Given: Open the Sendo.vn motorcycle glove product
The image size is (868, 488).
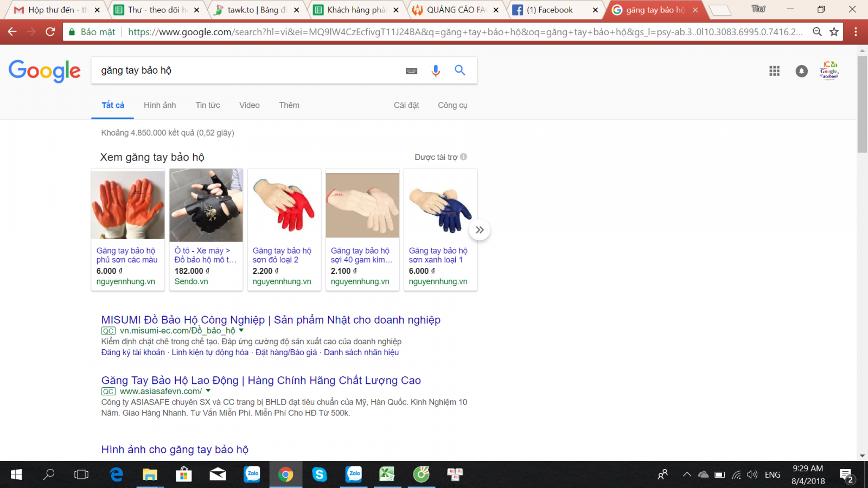Looking at the screenshot, I should click(206, 230).
